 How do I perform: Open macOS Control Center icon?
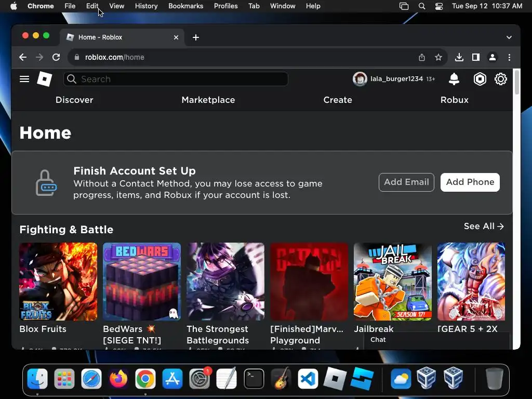coord(438,6)
